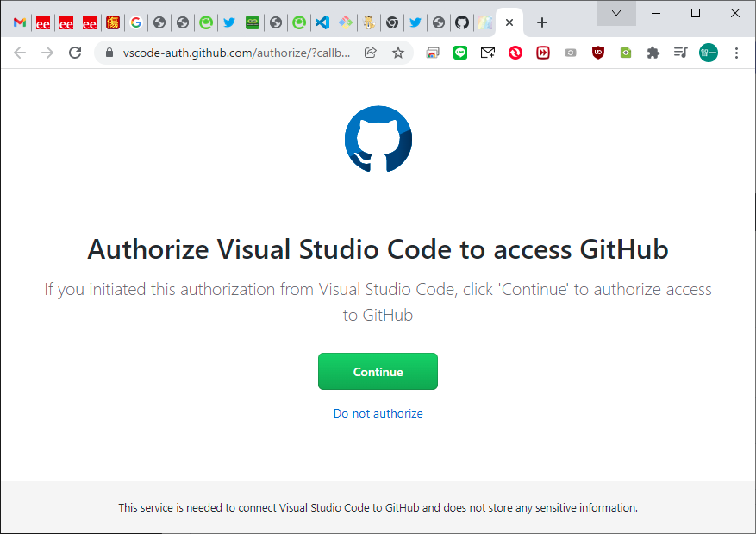Switch to the Visual Studio Code tab

coord(322,22)
